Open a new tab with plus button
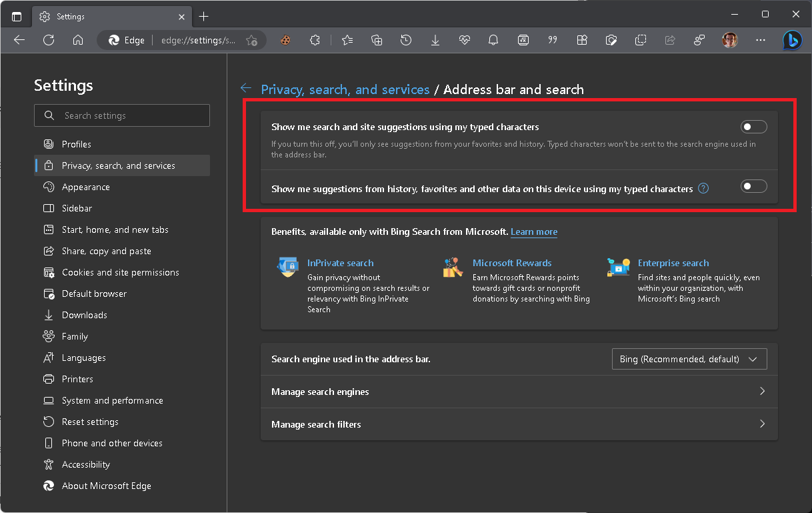This screenshot has height=513, width=812. click(204, 16)
